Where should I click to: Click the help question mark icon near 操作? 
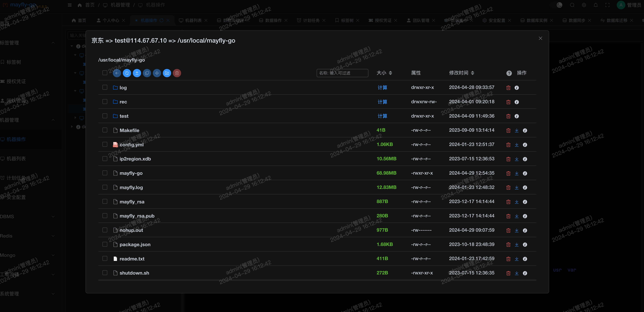click(509, 73)
